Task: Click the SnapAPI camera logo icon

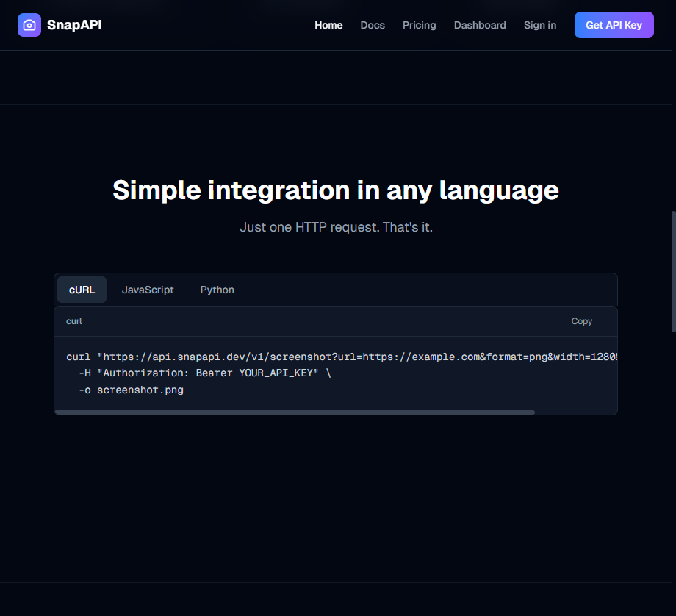Action: pos(29,25)
